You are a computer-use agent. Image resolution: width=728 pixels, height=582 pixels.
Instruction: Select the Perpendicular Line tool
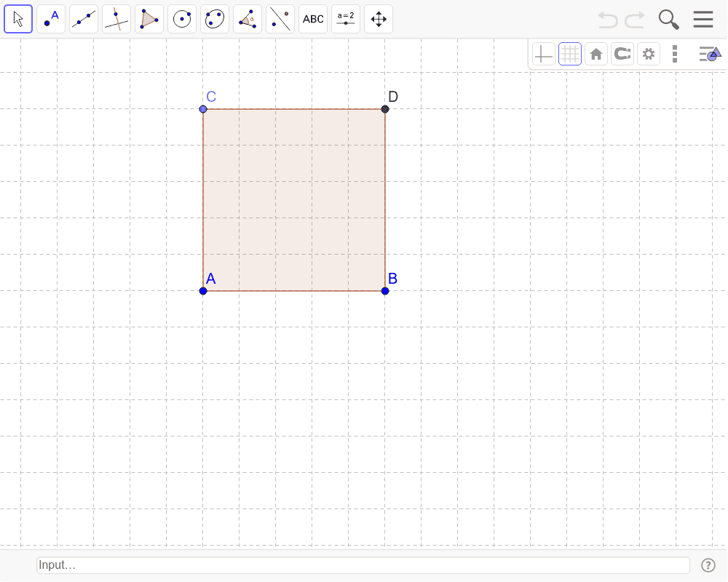click(116, 19)
